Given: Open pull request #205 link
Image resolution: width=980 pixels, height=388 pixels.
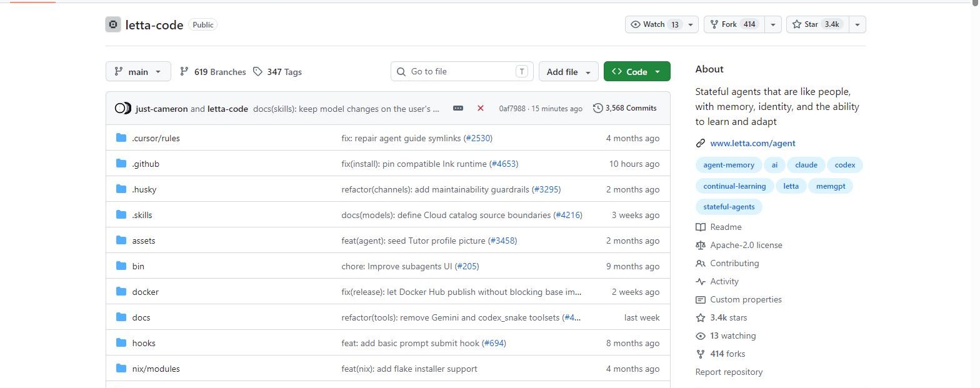Looking at the screenshot, I should pos(467,266).
